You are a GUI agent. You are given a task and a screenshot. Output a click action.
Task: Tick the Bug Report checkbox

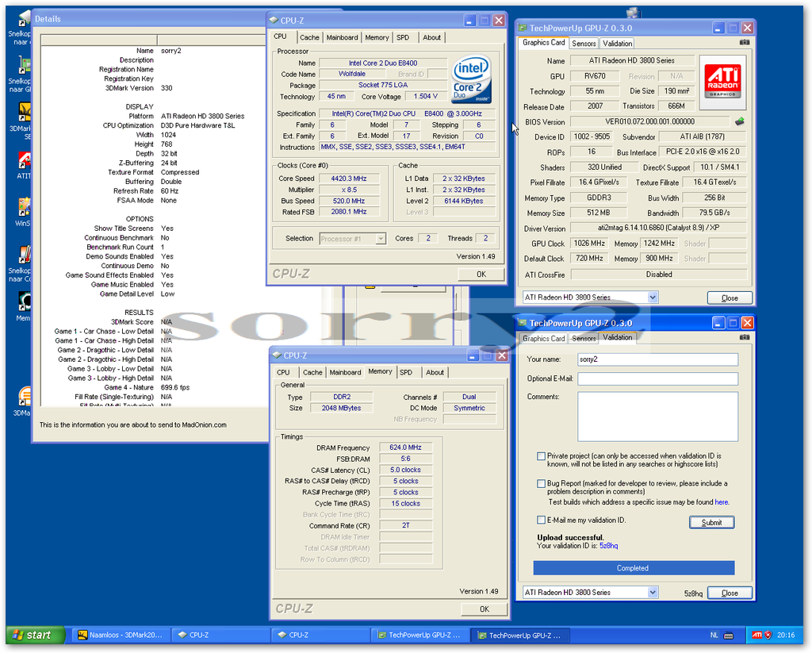coord(541,483)
